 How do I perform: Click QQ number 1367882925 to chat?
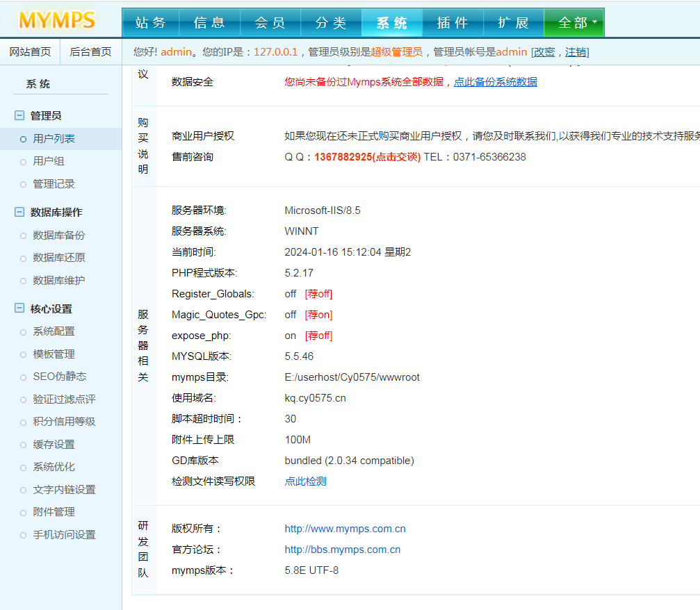pos(368,157)
